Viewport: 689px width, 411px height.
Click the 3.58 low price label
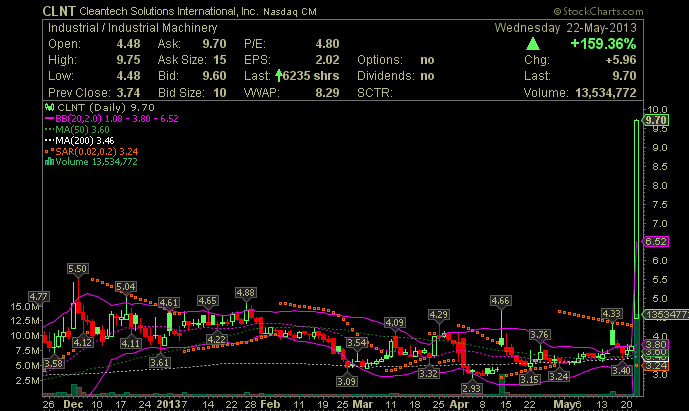coord(54,364)
